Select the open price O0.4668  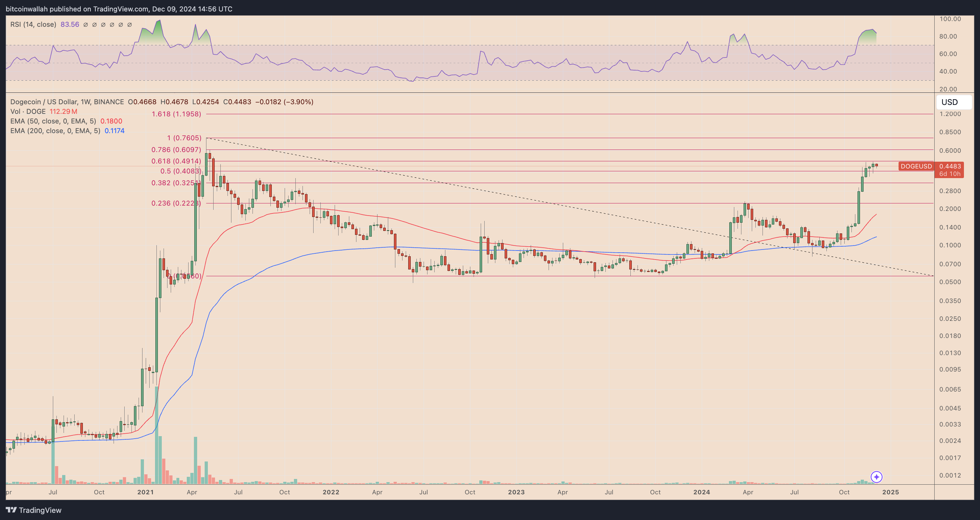142,102
